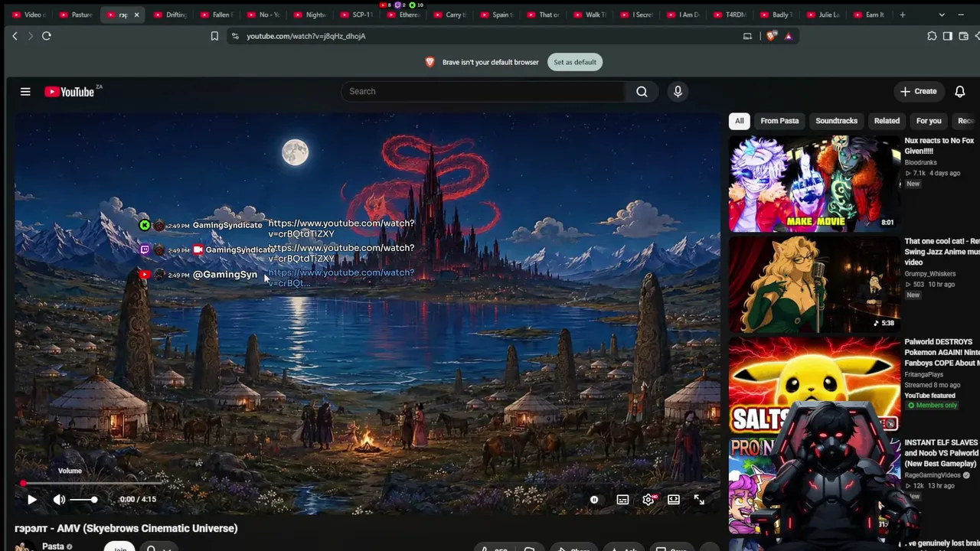Screen dimensions: 980x551
Task: Open Brave Shields lion icon
Action: click(x=772, y=36)
